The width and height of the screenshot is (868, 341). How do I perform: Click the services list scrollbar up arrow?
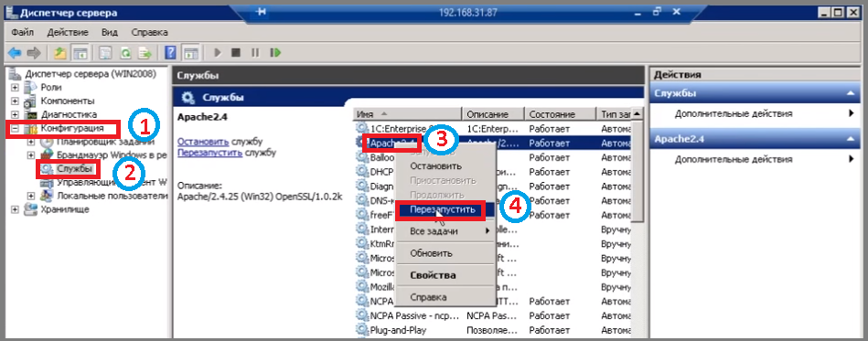pos(638,113)
